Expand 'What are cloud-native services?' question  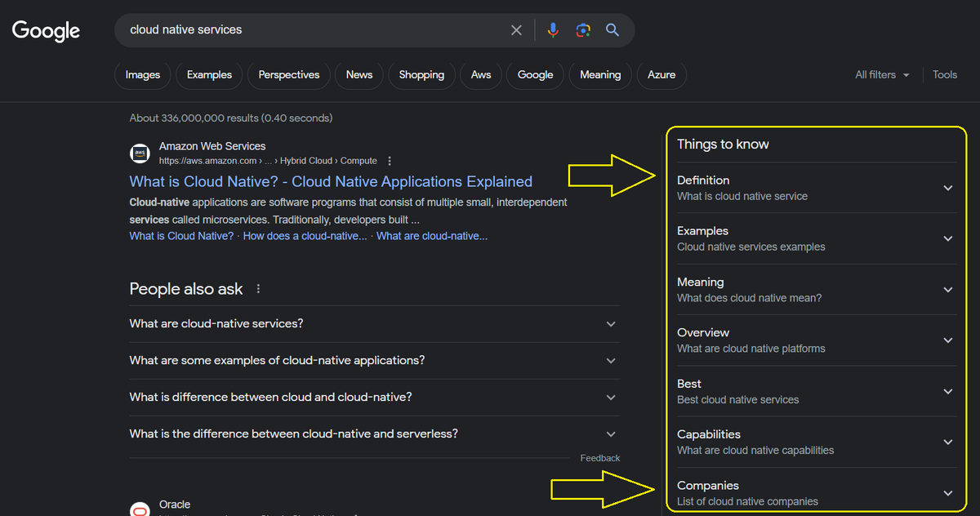pos(375,324)
